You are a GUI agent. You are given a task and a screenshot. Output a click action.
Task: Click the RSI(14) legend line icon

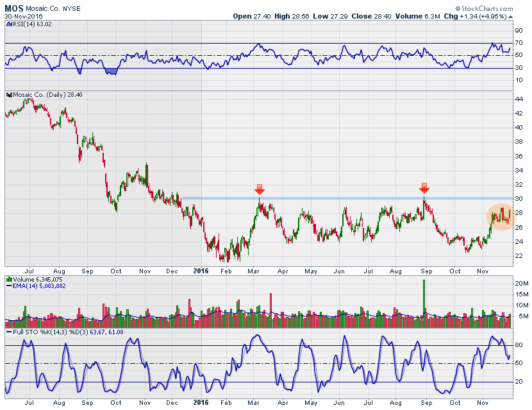click(x=10, y=24)
